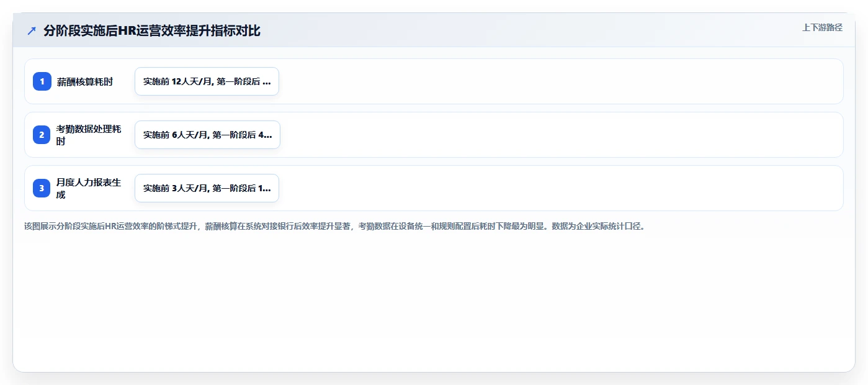Click the trend arrow icon beside the title
Image resolution: width=868 pixels, height=385 pixels.
32,30
